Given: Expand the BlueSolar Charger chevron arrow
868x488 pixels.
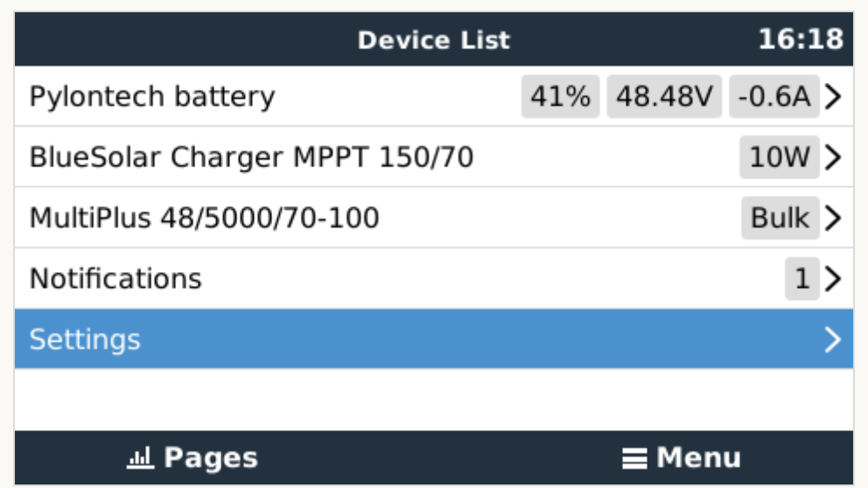Looking at the screenshot, I should tap(833, 157).
